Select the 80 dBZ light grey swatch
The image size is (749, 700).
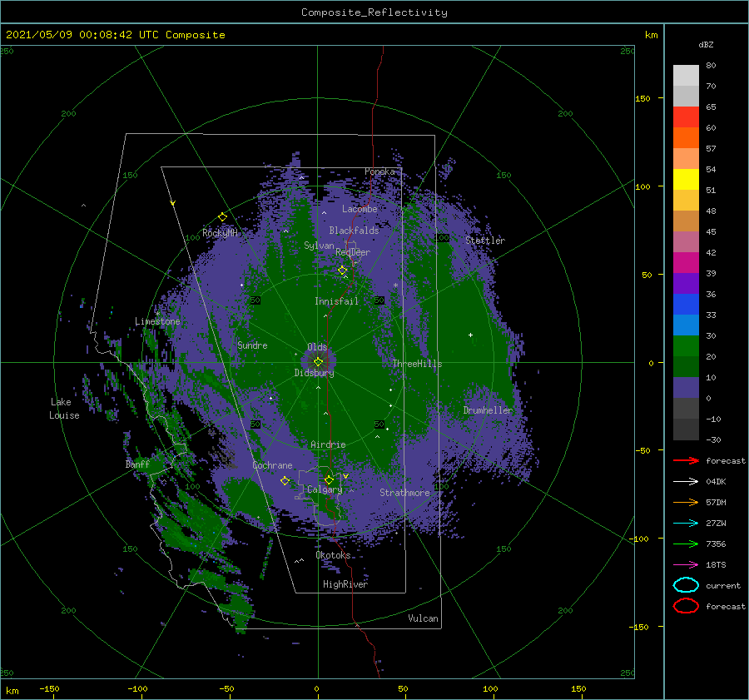[686, 75]
